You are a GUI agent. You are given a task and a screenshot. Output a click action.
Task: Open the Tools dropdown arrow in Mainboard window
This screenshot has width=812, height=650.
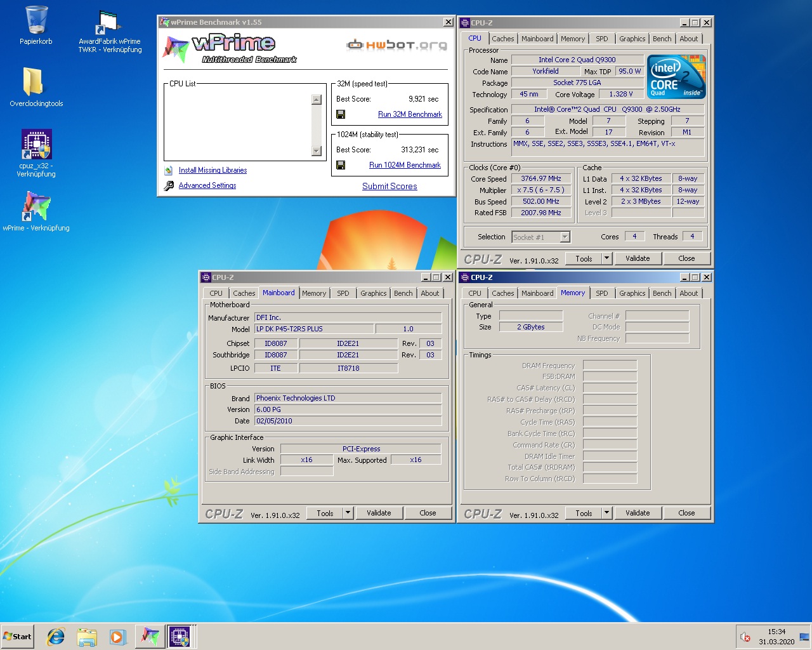point(348,513)
